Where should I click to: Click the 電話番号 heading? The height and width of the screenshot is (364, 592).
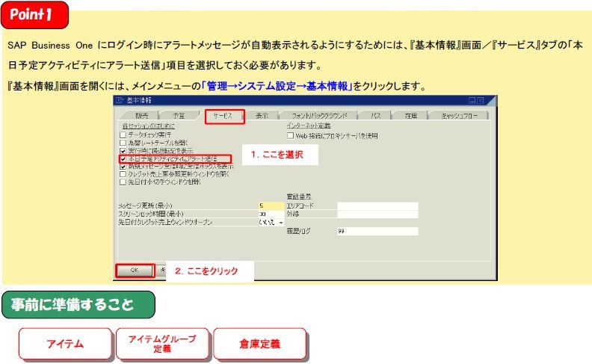click(x=299, y=197)
